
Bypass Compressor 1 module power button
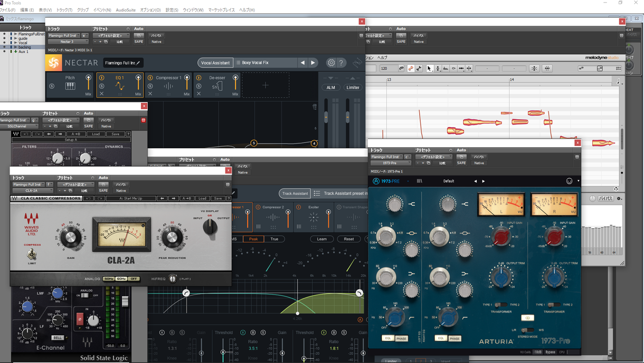tap(150, 78)
